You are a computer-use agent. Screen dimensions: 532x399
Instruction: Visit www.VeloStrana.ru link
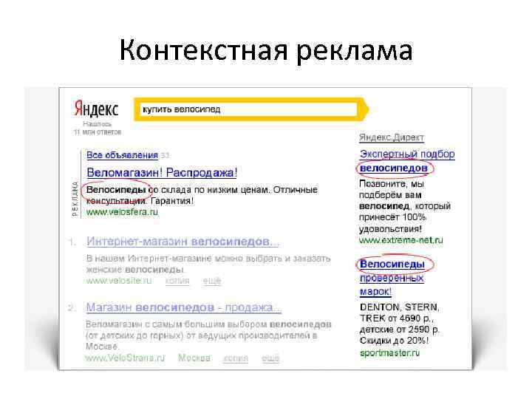(x=125, y=358)
